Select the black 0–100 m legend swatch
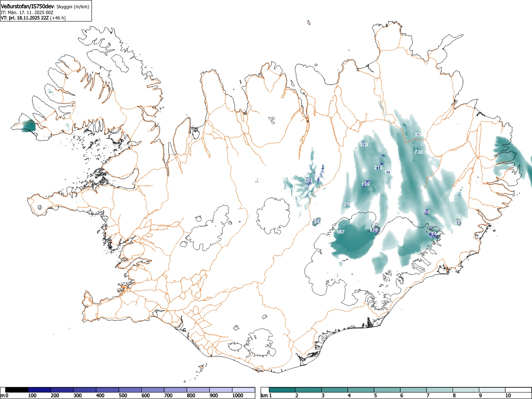The width and height of the screenshot is (532, 399). click(x=17, y=390)
